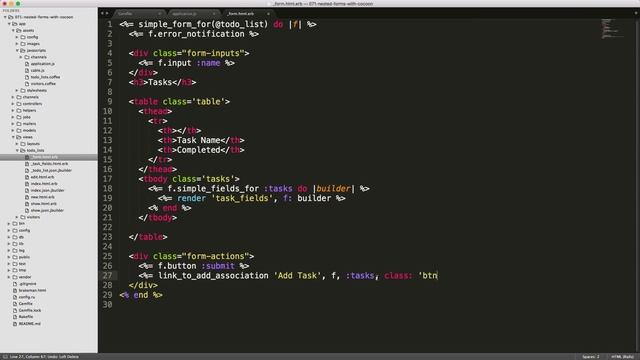Viewport: 640px width, 360px height.
Task: Select the visitors folder under views
Action: [x=33, y=217]
